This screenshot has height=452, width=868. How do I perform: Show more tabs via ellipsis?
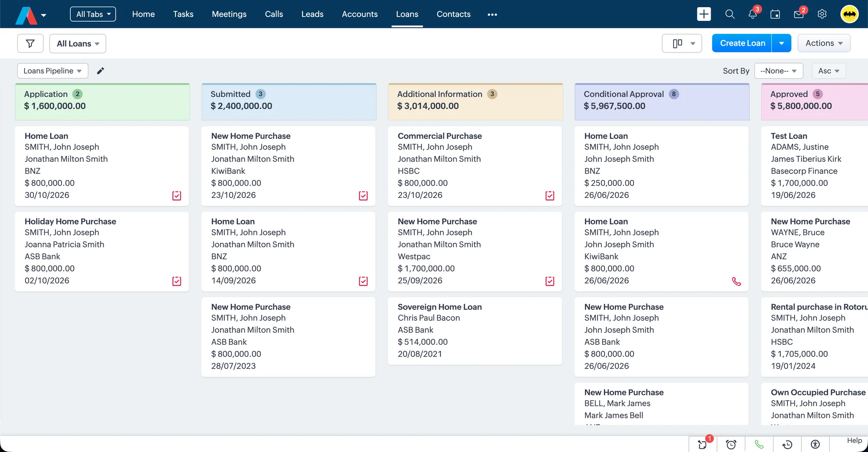pyautogui.click(x=492, y=14)
